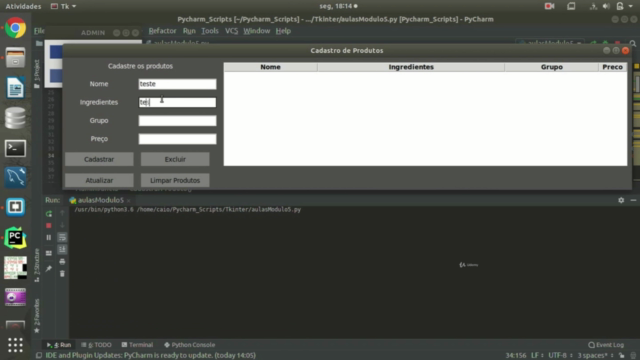640x360 pixels.
Task: Sort by the Ingredientes column header
Action: click(411, 67)
